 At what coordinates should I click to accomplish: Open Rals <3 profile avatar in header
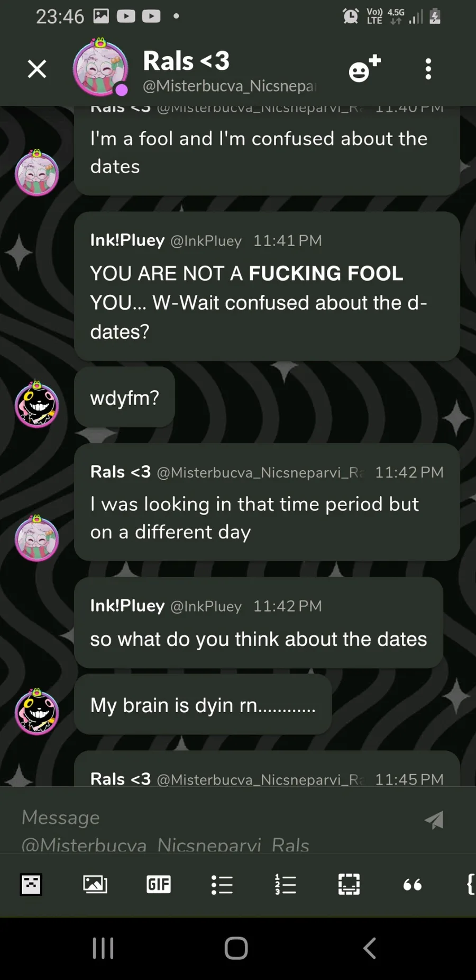coord(100,67)
